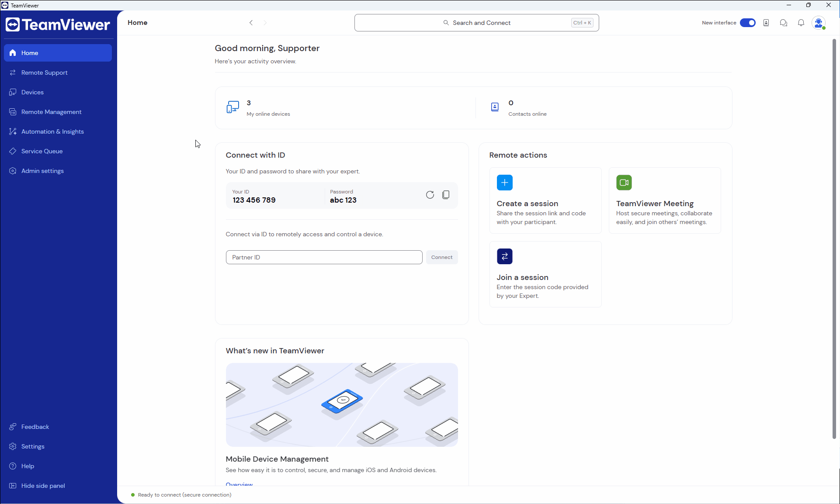Click the Help question mark icon

13,466
